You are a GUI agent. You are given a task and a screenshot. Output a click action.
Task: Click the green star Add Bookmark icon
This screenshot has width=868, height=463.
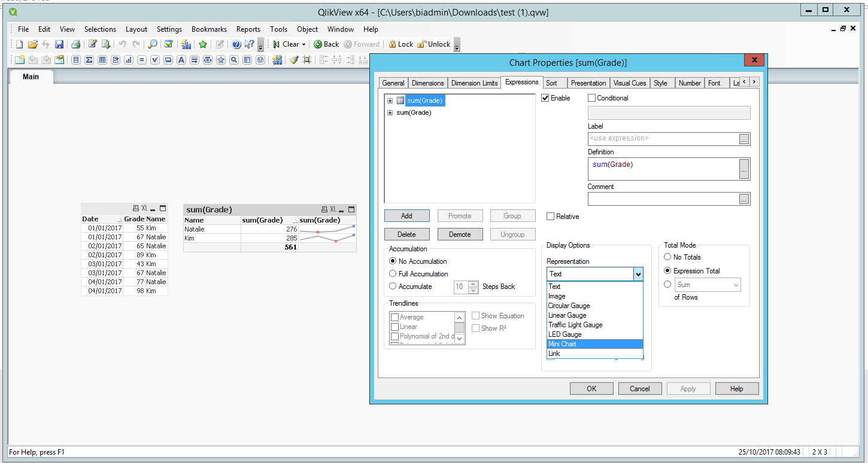pos(203,44)
